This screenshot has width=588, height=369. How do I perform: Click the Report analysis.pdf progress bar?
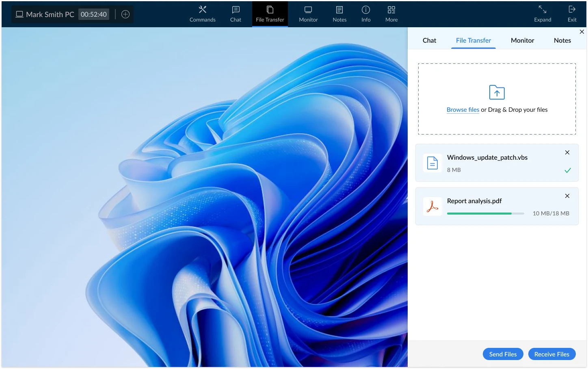485,213
